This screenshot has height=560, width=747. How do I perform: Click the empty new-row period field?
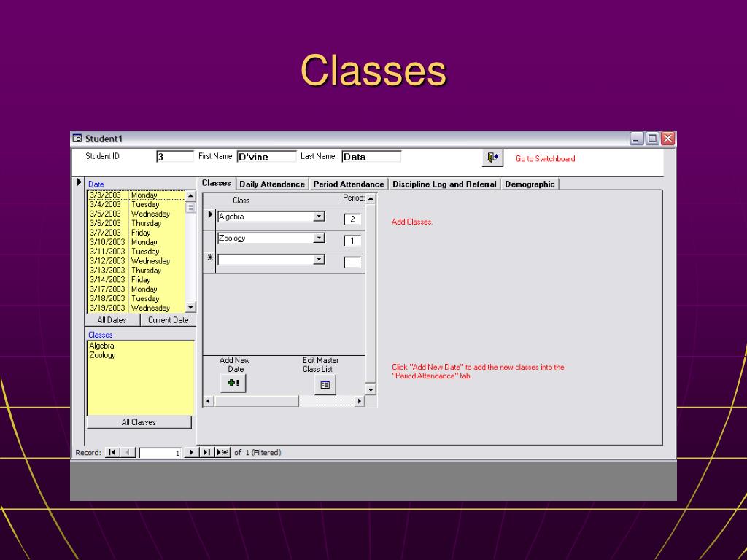pos(352,262)
